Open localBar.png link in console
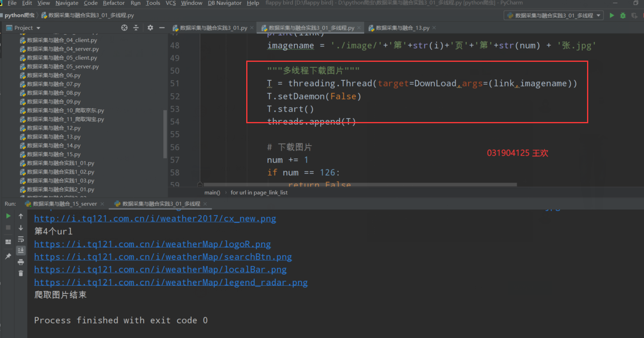Viewport: 644px width, 338px height. (x=160, y=270)
